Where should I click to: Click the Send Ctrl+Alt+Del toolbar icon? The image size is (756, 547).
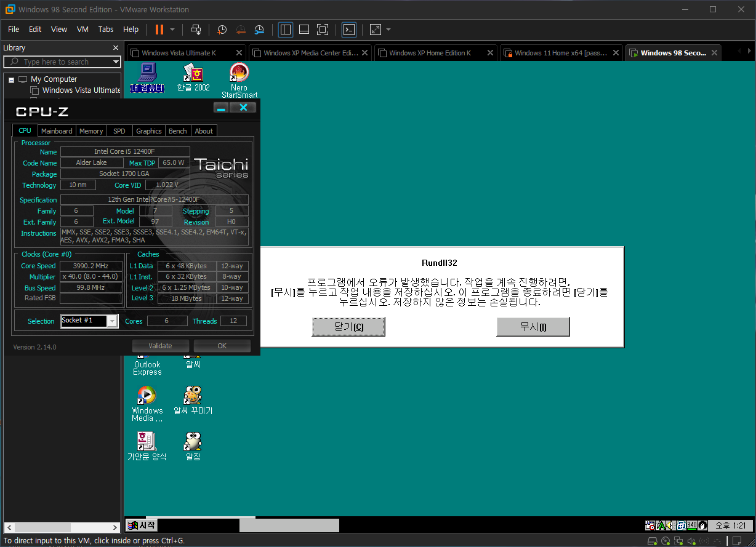click(x=196, y=30)
